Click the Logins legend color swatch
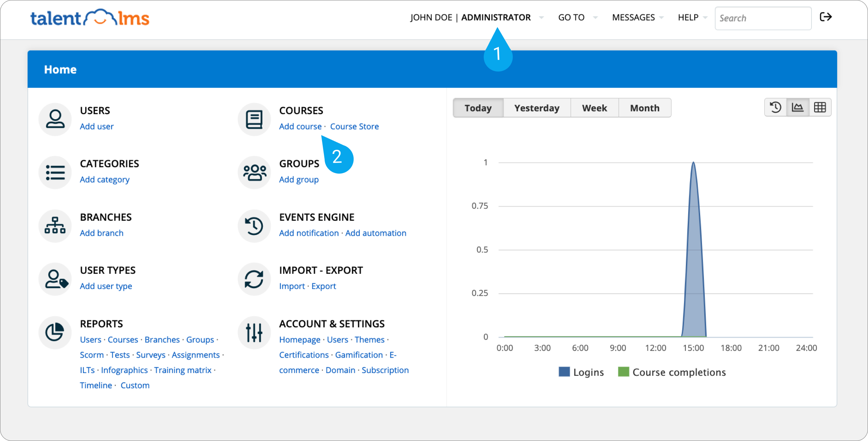This screenshot has height=441, width=868. 564,372
